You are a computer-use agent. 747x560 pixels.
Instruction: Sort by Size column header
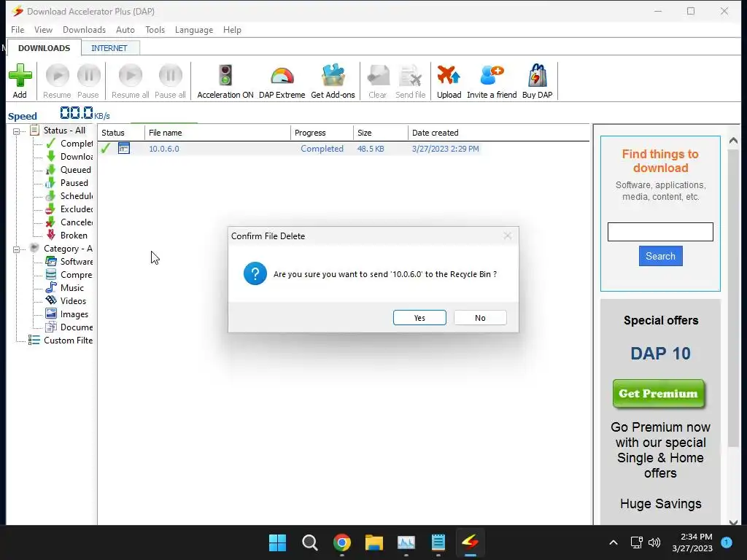(x=381, y=133)
